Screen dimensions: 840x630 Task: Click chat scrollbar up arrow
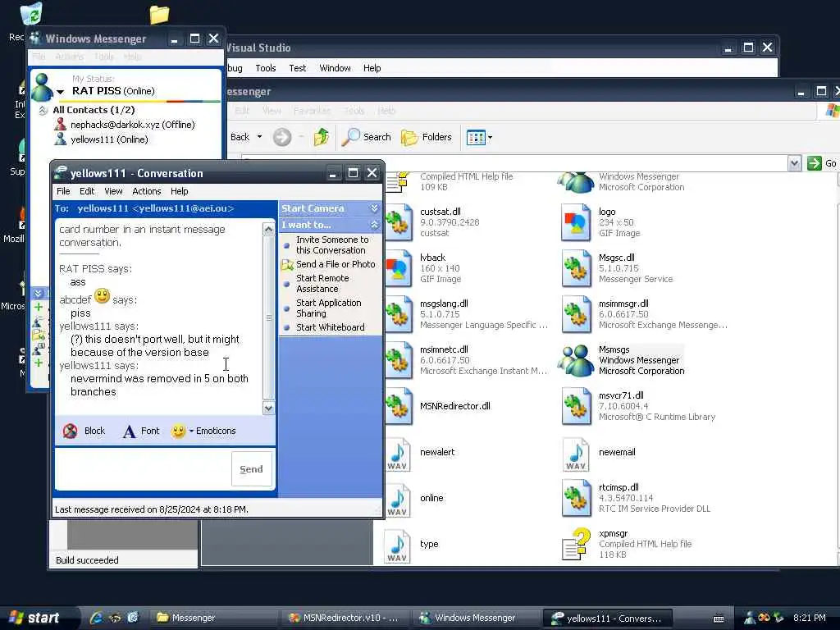pos(268,230)
